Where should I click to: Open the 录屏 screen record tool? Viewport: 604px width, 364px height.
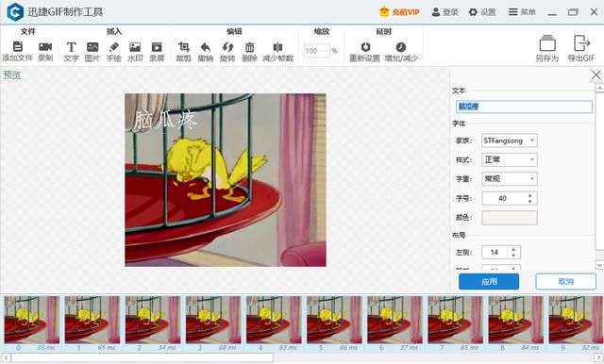[x=157, y=47]
